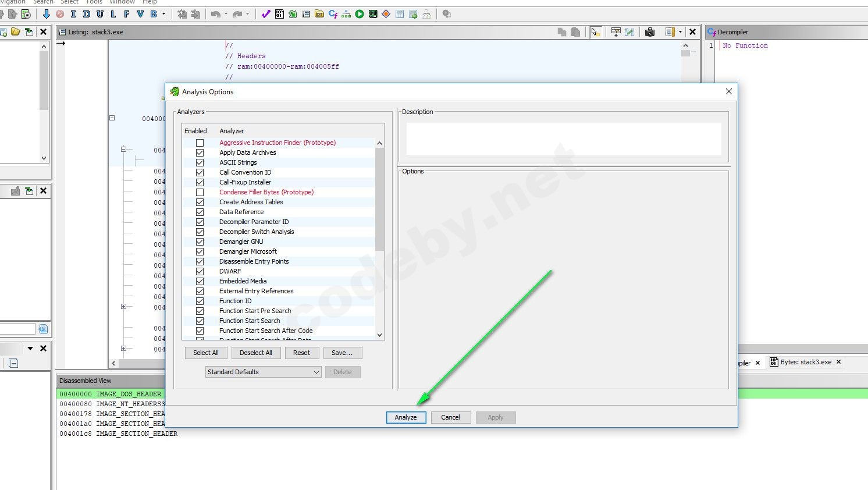Open dropdown arrow beside Listing snapshot options icon
Viewport: 868px width, 490px height.
coord(680,32)
